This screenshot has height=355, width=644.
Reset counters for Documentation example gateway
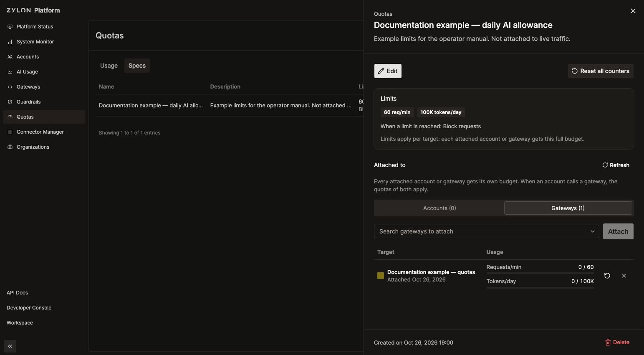pos(607,276)
